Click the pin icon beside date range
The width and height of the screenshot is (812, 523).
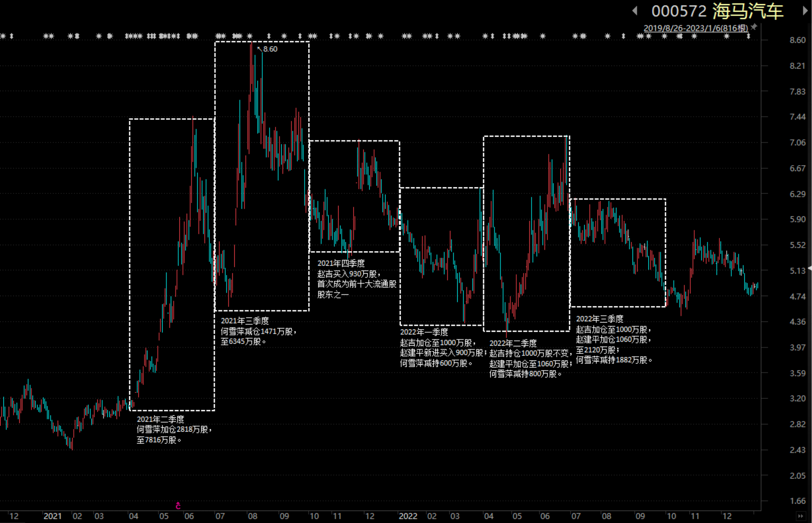tap(754, 27)
